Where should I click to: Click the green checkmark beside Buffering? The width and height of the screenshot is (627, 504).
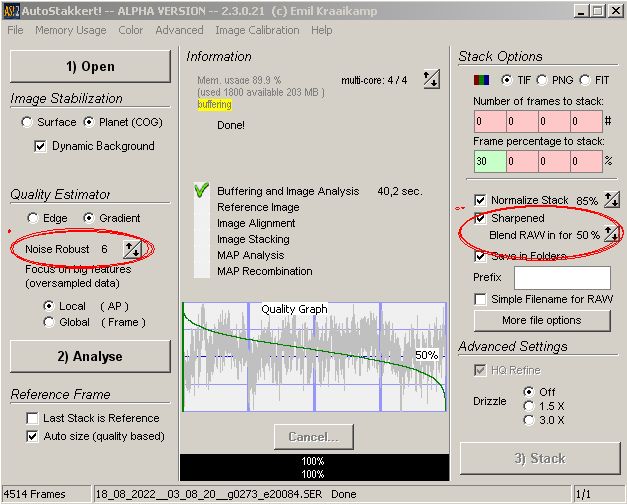coord(200,190)
